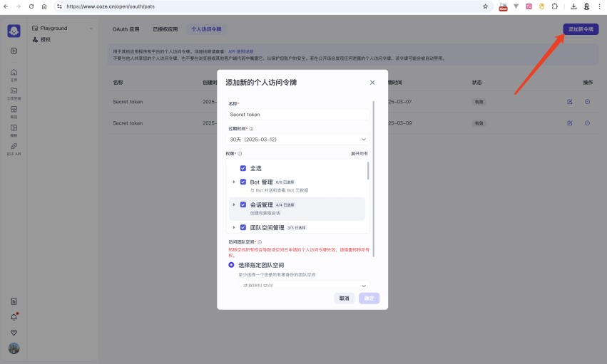Expand the Bot 管理 permission group

coord(234,182)
